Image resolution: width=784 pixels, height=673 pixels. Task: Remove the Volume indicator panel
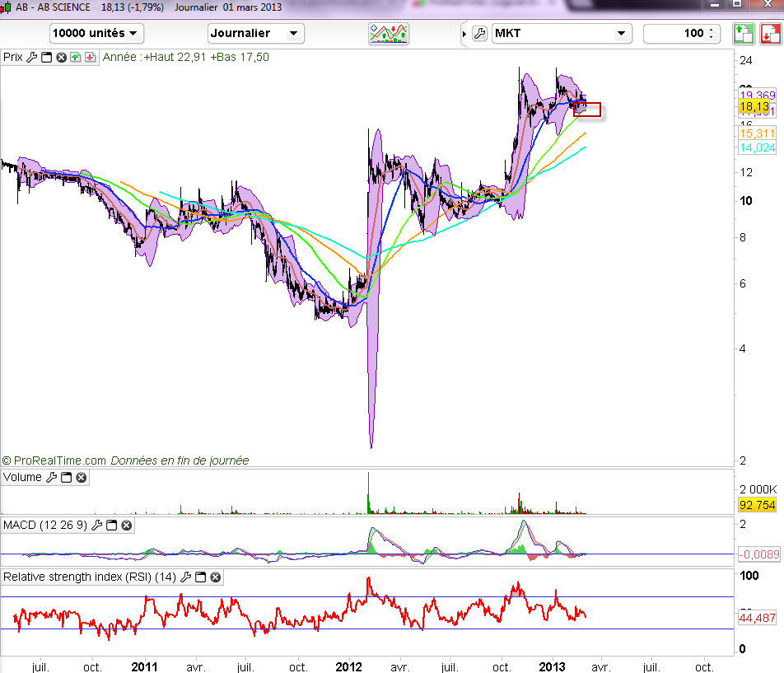[82, 478]
